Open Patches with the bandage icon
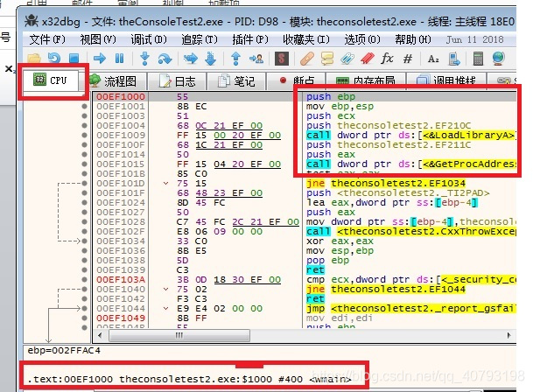The image size is (533, 392). (x=307, y=59)
